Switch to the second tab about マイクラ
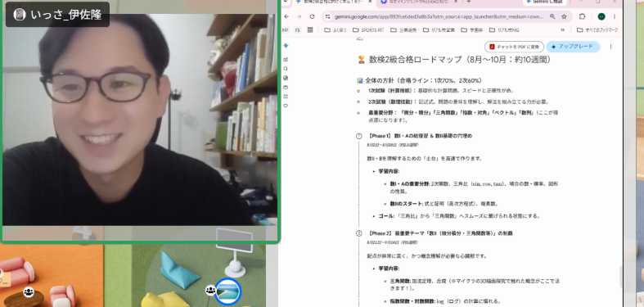The height and width of the screenshot is (307, 644). click(x=420, y=2)
